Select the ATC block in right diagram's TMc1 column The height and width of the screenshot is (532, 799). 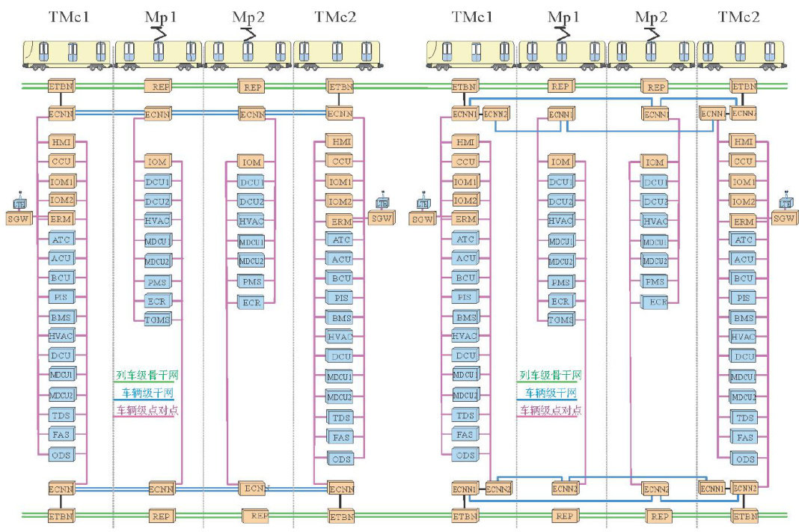(465, 239)
